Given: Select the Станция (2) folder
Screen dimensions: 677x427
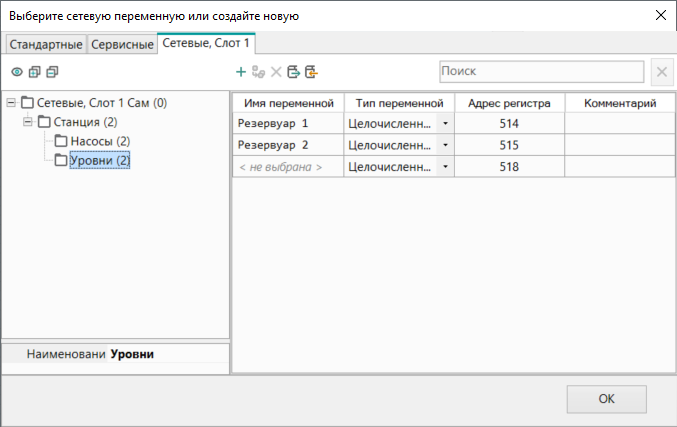Looking at the screenshot, I should [85, 122].
